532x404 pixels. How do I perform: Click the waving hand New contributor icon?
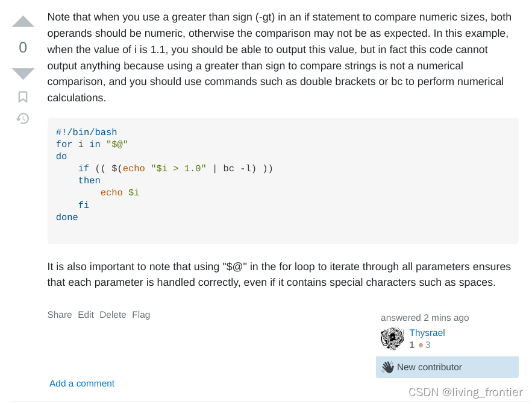(388, 367)
